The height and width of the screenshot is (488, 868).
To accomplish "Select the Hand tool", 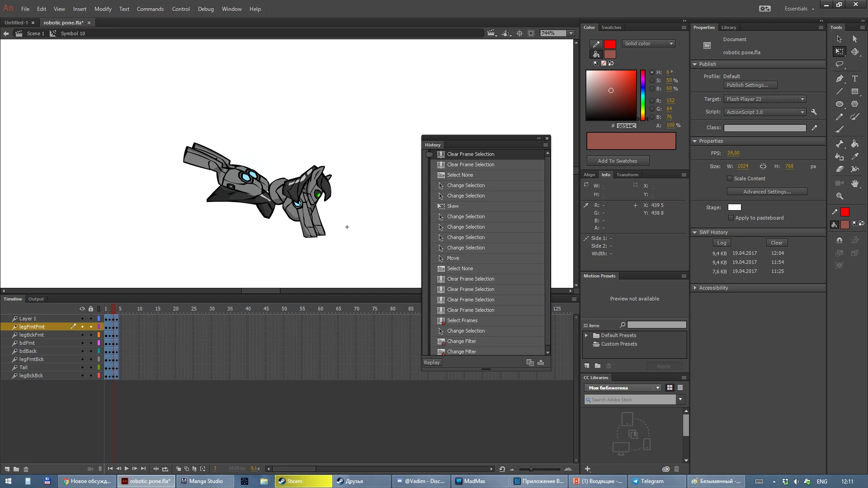I will point(854,183).
